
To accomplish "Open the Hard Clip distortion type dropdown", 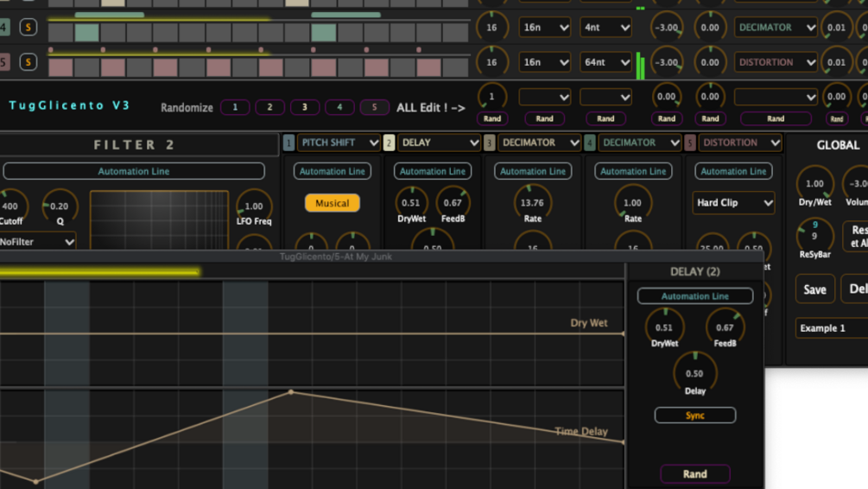I will 733,203.
